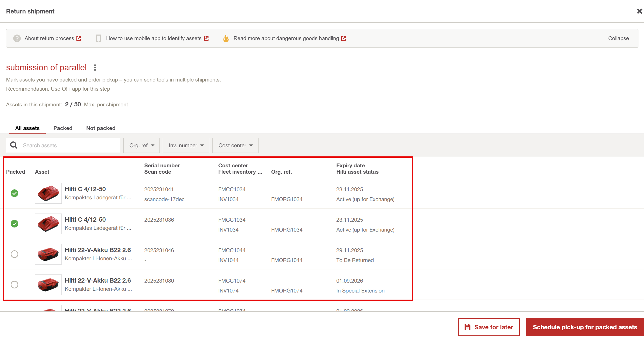Switch to the Not packed tab

coord(101,128)
